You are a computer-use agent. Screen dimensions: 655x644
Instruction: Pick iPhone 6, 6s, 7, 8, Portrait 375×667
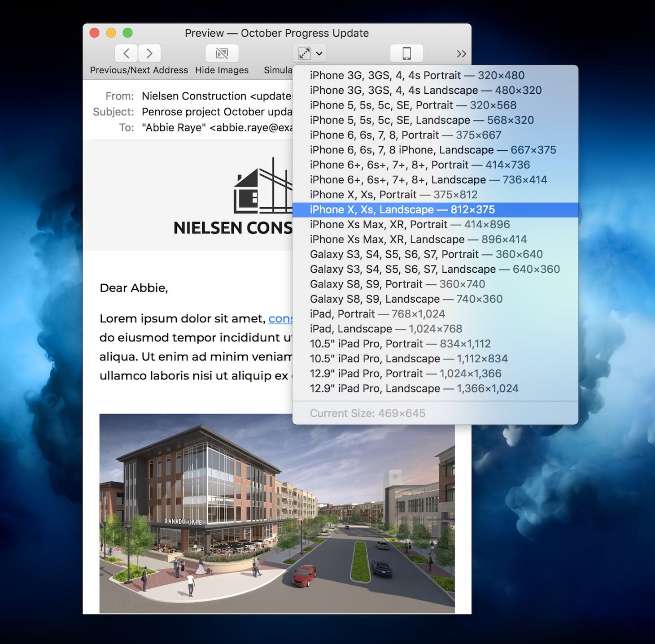coord(435,135)
